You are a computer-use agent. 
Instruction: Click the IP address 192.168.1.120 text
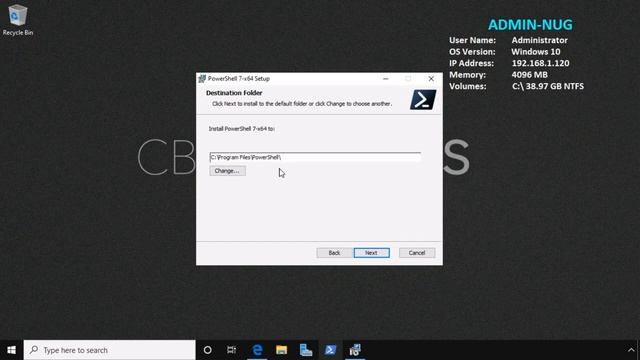[540, 63]
